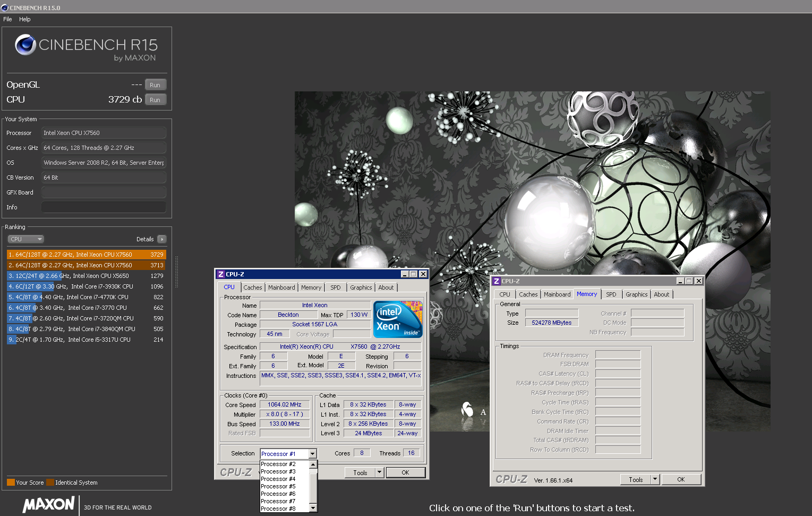Open Tools dropdown arrow in rear CPU-Z

click(655, 479)
